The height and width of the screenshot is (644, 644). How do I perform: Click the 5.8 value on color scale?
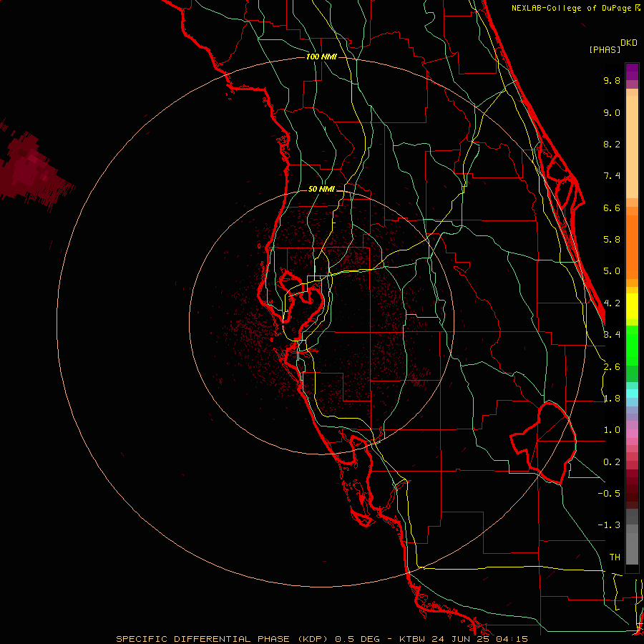pyautogui.click(x=612, y=240)
